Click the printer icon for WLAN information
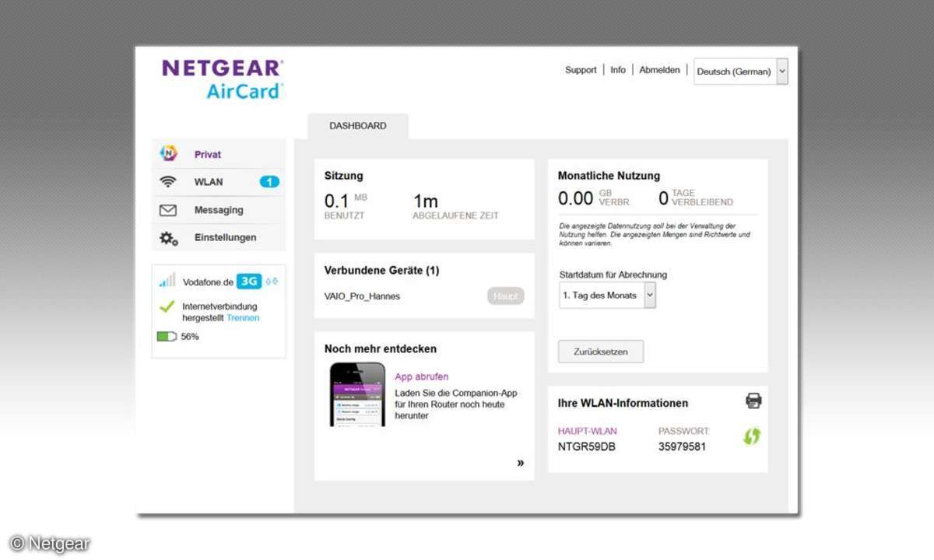The width and height of the screenshot is (934, 560). tap(753, 401)
